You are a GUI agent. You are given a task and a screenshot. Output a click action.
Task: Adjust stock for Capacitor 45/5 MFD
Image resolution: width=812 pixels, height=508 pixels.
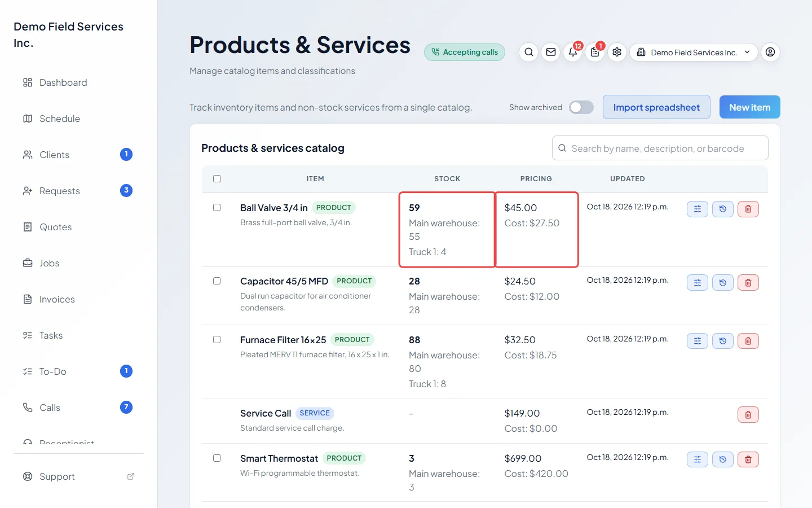pyautogui.click(x=698, y=283)
